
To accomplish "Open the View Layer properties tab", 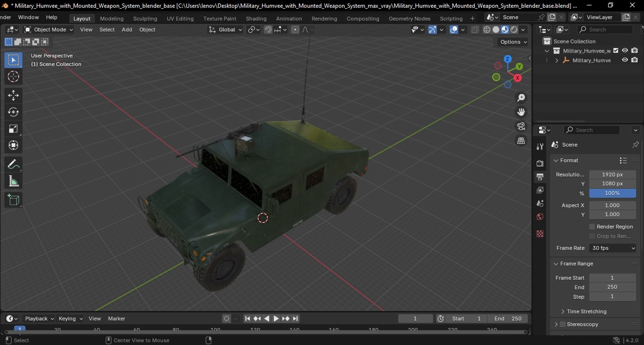I will 540,190.
